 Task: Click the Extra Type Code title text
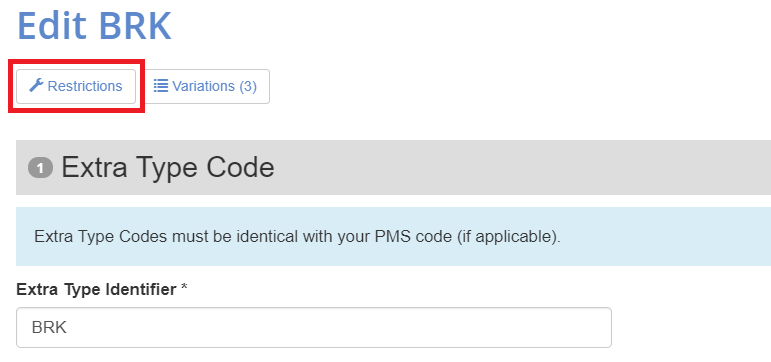[x=168, y=168]
